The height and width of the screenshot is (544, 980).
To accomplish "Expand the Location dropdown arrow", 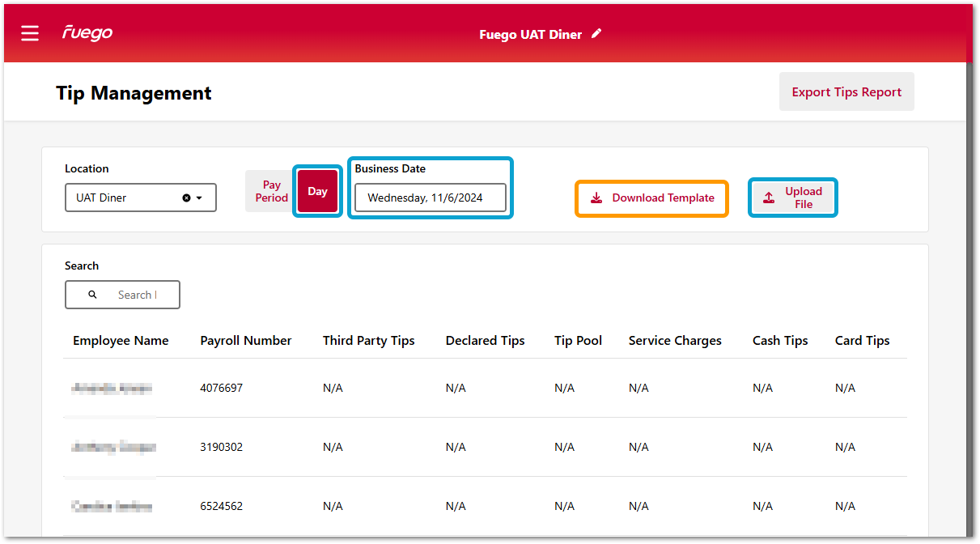I will [x=200, y=198].
